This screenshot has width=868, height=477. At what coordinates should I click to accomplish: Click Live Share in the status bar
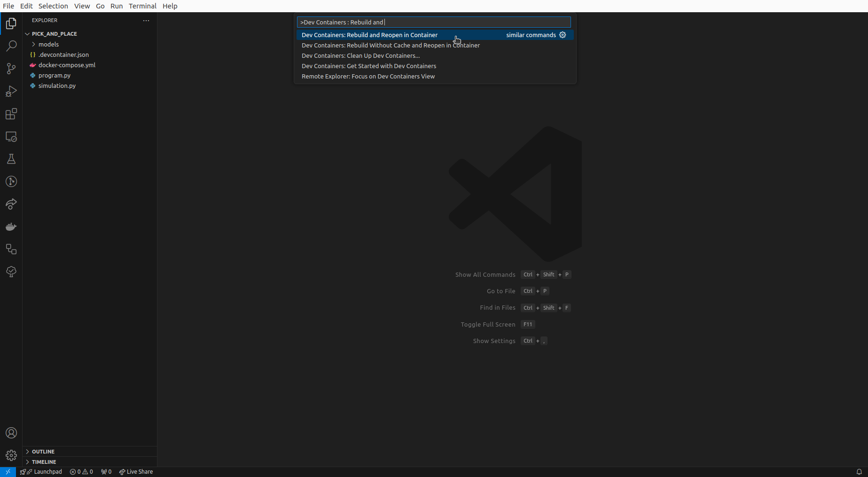click(x=136, y=472)
